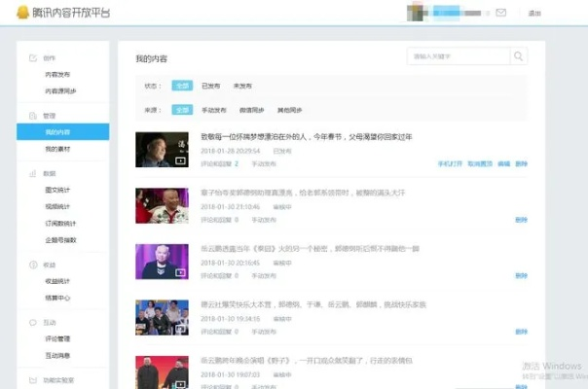This screenshot has height=389, width=588.
Task: Open 结算中心 in sidebar
Action: (x=57, y=298)
